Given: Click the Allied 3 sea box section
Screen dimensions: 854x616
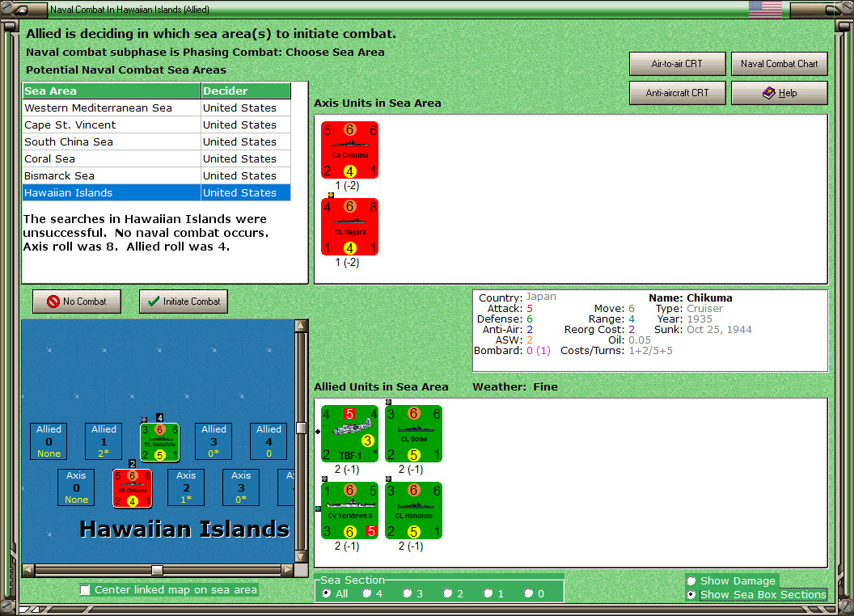Looking at the screenshot, I should 213,441.
